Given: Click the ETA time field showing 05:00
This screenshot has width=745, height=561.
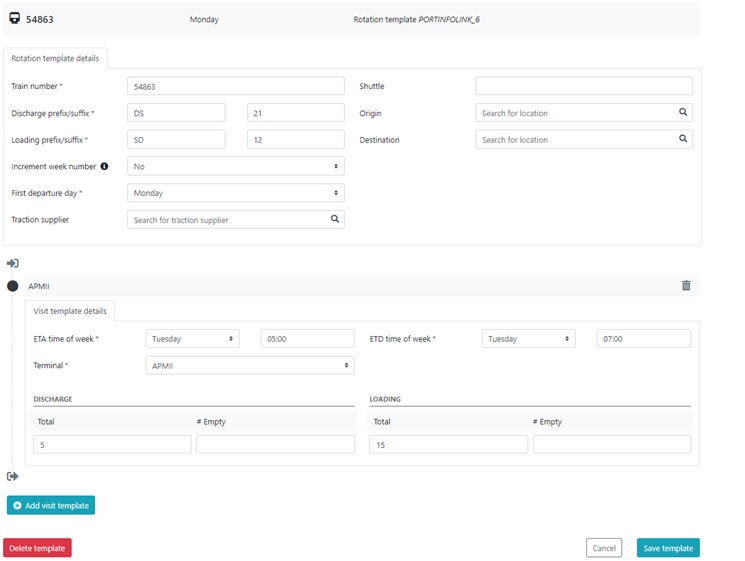Looking at the screenshot, I should point(307,339).
